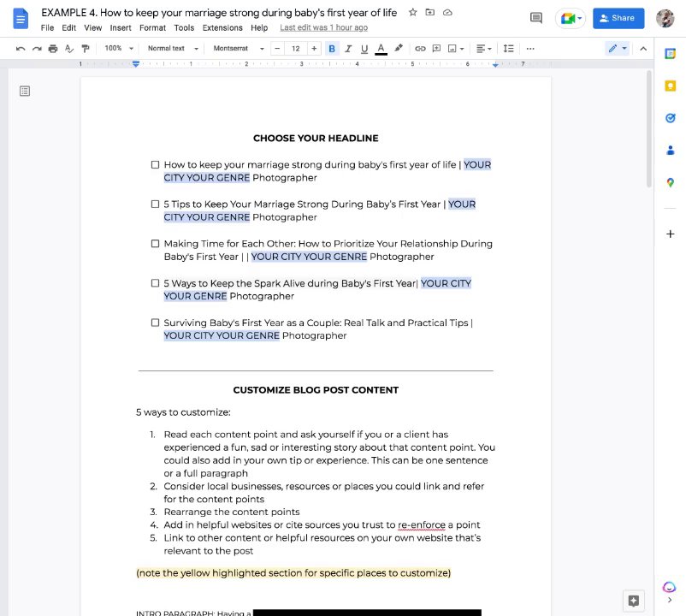Image resolution: width=686 pixels, height=616 pixels.
Task: Open the Montserrat font dropdown
Action: pos(239,48)
